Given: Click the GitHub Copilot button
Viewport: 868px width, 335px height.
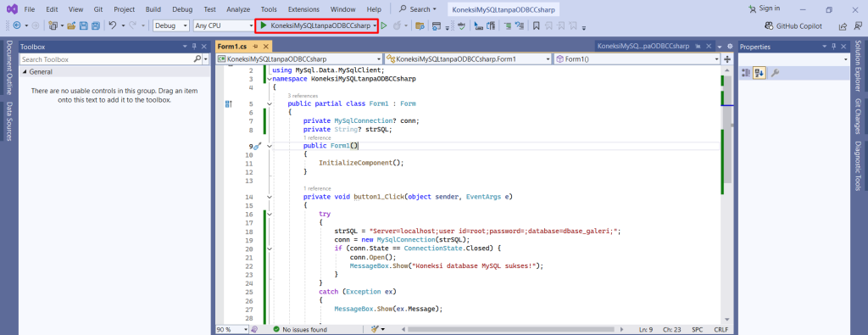Looking at the screenshot, I should (793, 25).
